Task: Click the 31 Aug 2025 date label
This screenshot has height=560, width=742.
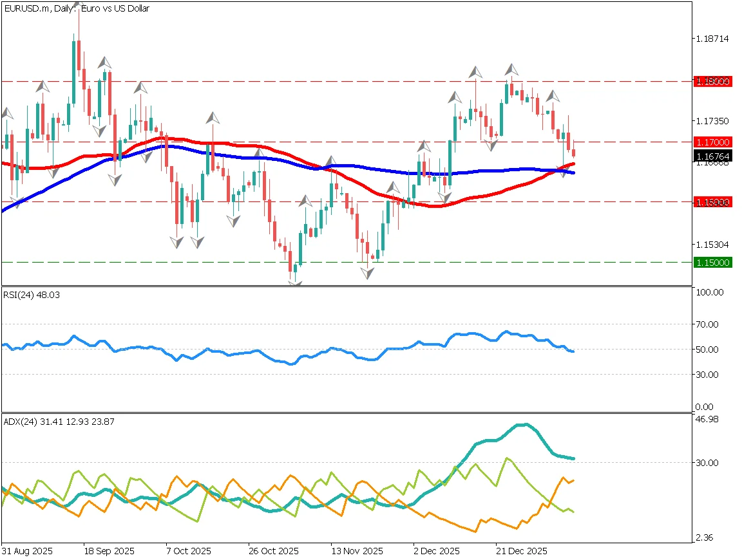Action: (x=27, y=551)
